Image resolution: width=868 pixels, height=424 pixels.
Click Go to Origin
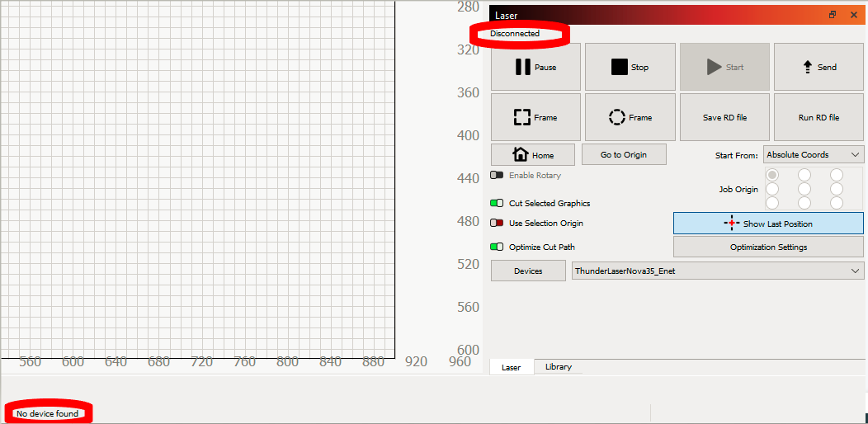(624, 154)
